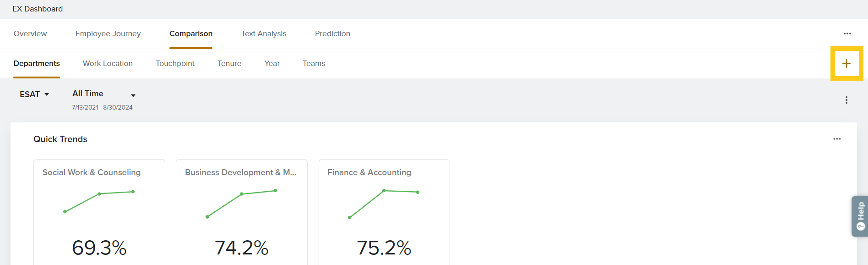
Task: Open the All Time date range dropdown
Action: click(104, 94)
